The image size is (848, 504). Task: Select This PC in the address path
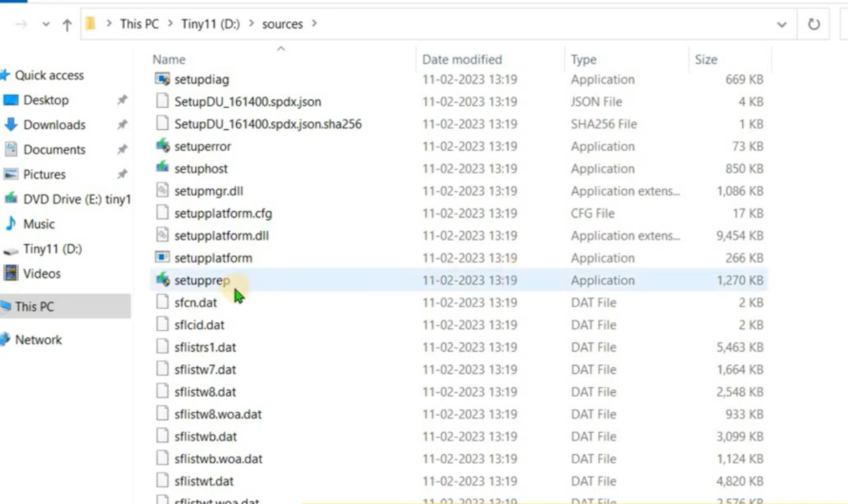click(x=139, y=24)
